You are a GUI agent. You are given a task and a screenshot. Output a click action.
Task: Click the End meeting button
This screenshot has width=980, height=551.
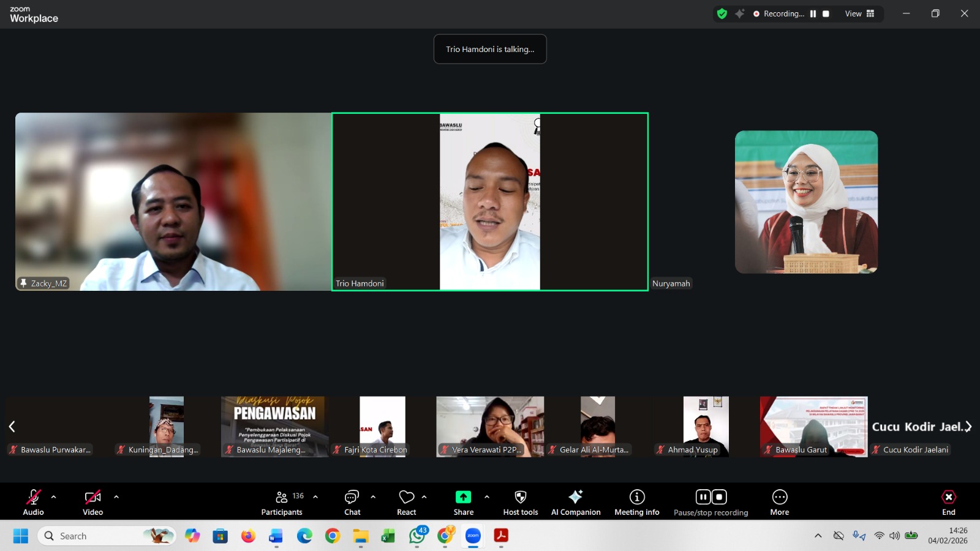pos(948,503)
